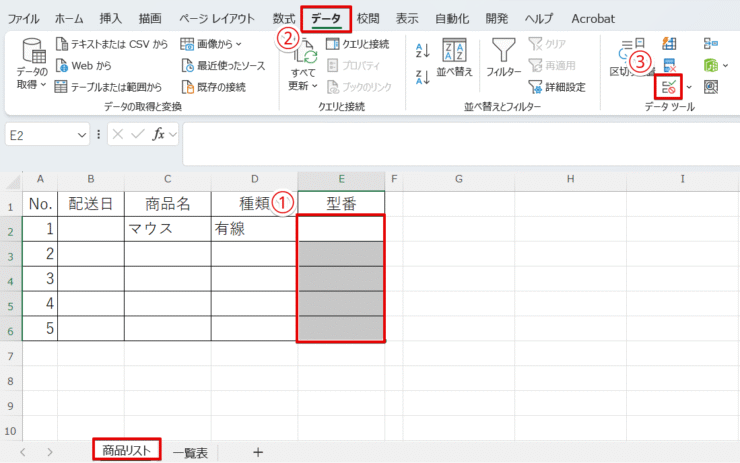Viewport: 740px width, 463px height.
Task: Open 最近使ったソース
Action: coord(223,66)
